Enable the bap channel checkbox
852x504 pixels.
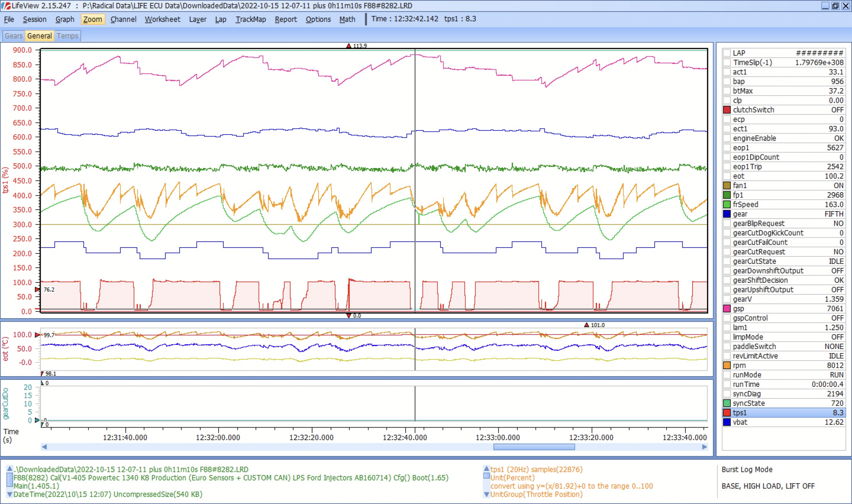tap(727, 82)
